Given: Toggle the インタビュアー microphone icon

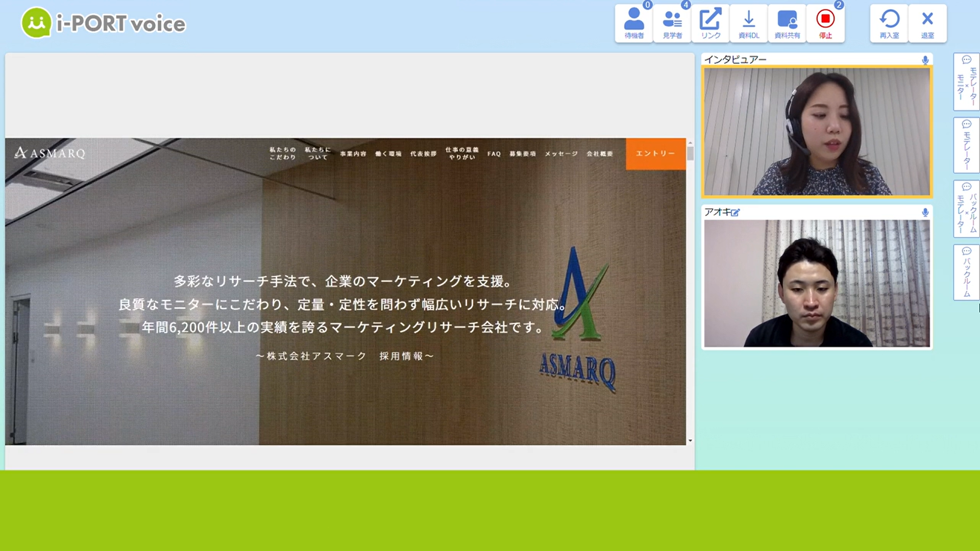Looking at the screenshot, I should [925, 60].
